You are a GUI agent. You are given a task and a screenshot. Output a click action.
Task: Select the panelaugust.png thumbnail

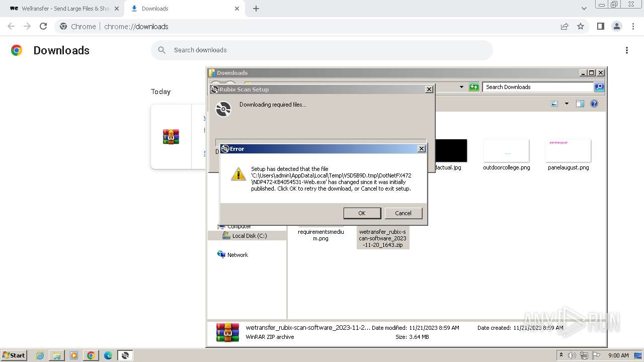568,151
